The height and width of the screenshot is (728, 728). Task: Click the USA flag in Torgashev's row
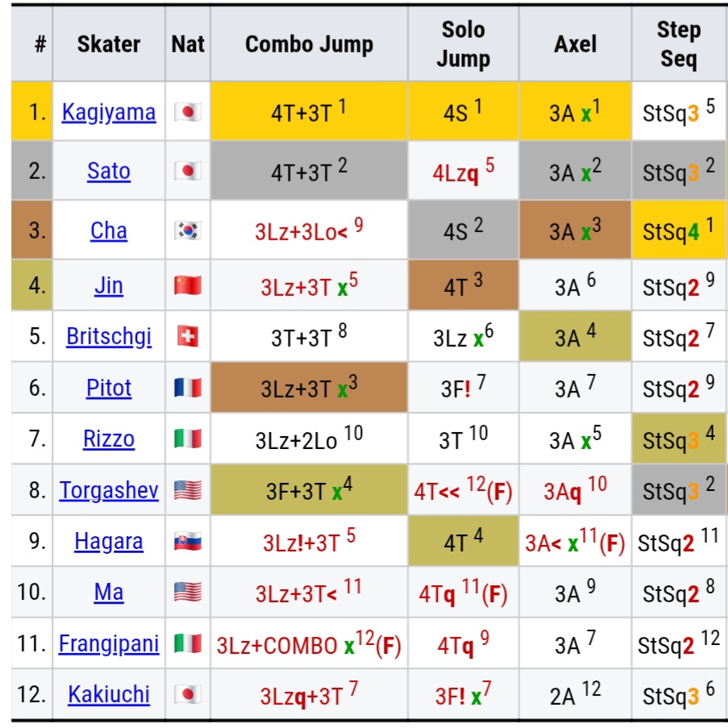(188, 490)
